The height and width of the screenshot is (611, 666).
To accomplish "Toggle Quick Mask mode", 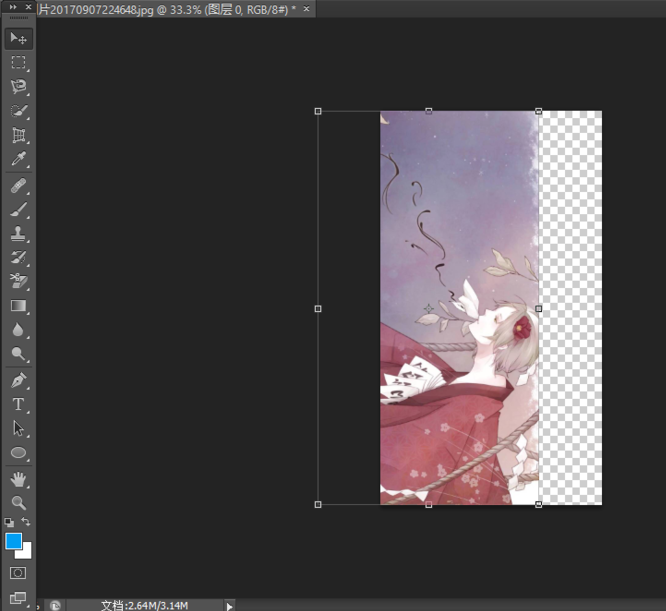I will (18, 573).
